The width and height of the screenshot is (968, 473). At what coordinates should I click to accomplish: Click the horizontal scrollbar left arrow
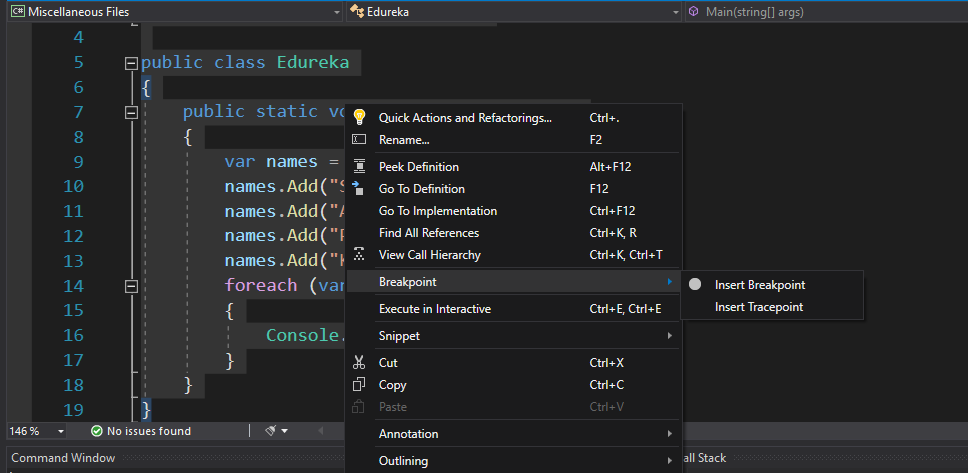(320, 431)
